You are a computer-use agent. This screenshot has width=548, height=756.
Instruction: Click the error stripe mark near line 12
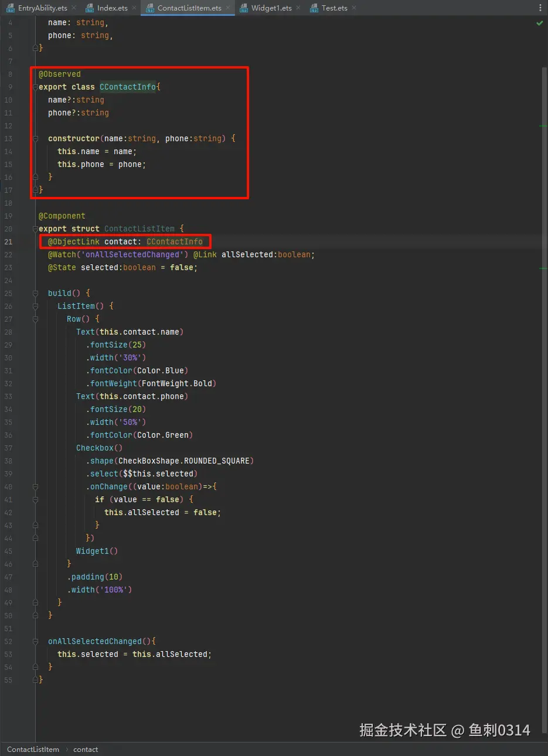coord(543,126)
